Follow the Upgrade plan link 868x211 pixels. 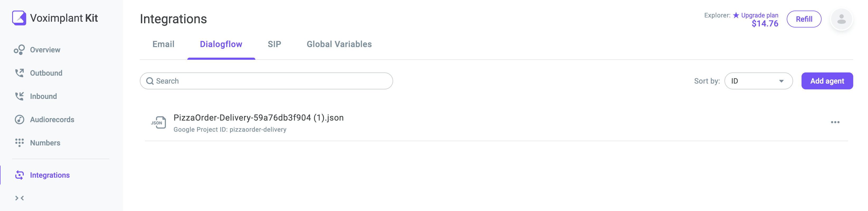pos(760,15)
